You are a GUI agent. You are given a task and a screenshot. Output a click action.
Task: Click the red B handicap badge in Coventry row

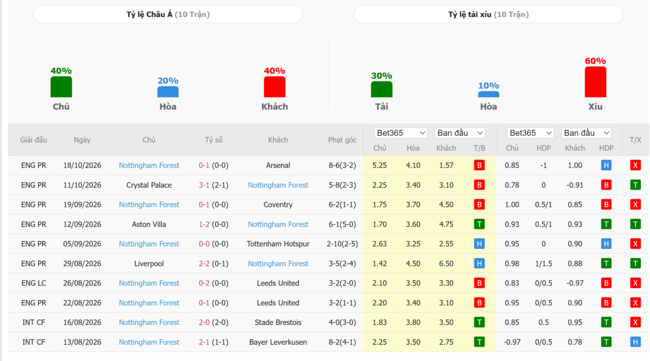click(x=606, y=205)
